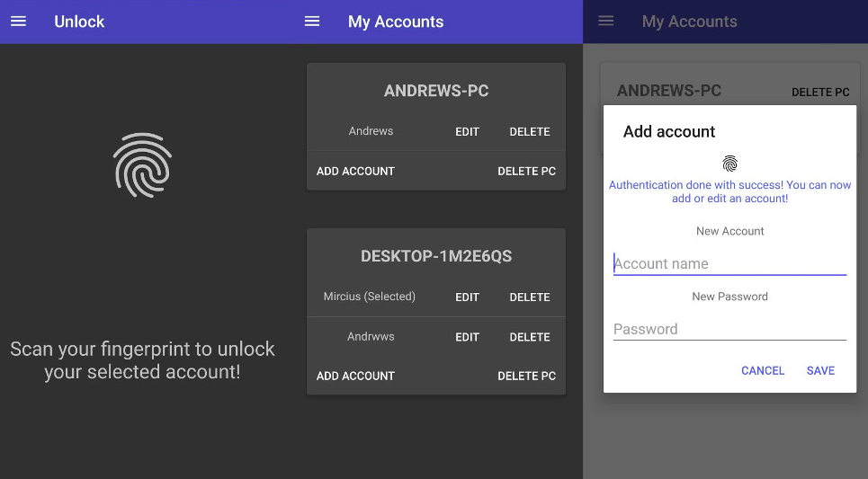Add an account to ANDREWS-PC
868x479 pixels.
point(355,172)
